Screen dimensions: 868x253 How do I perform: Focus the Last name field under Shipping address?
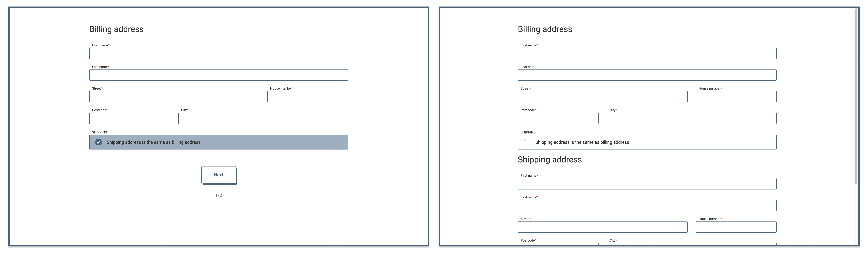pos(647,205)
